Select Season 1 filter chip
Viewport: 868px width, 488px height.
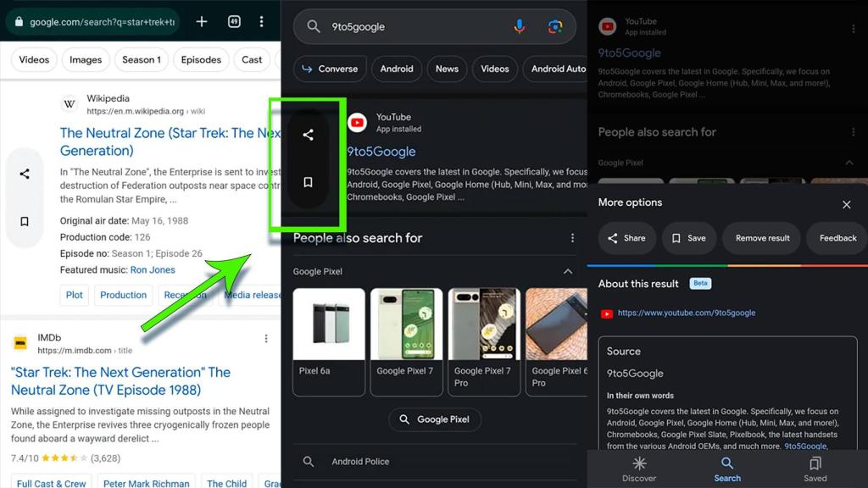142,60
